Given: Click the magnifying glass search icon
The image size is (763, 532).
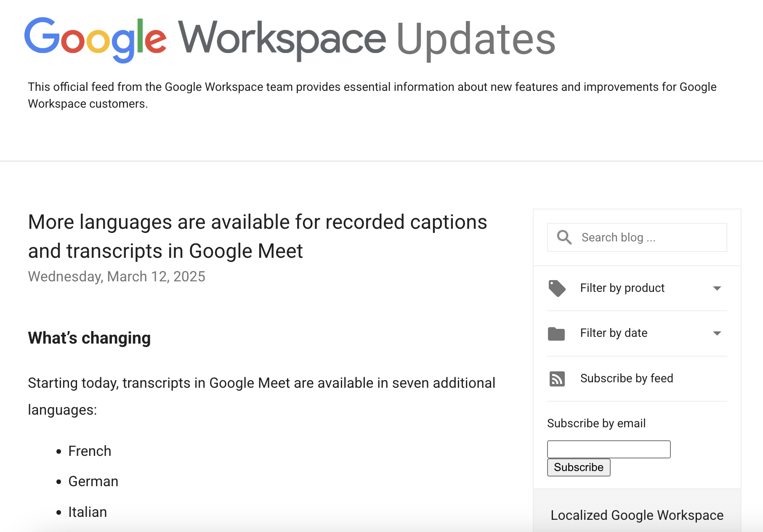Looking at the screenshot, I should click(564, 237).
